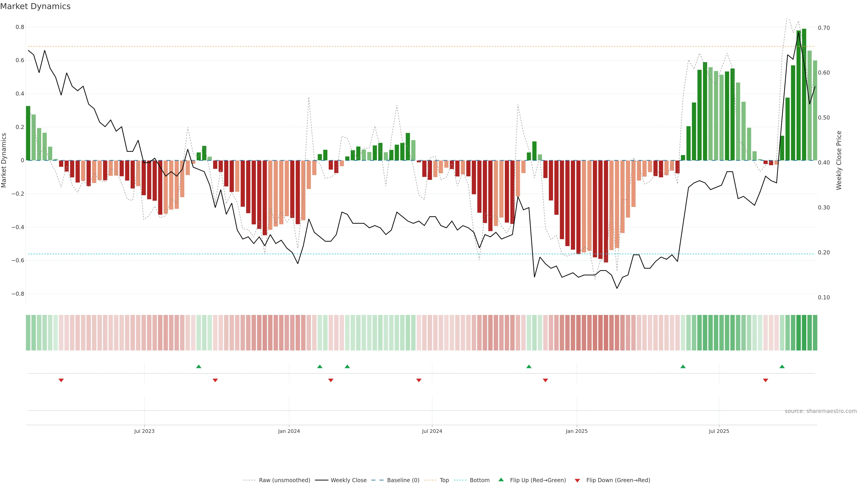Click the Flip Up legend green triangle icon
The height and width of the screenshot is (488, 868).
[501, 480]
